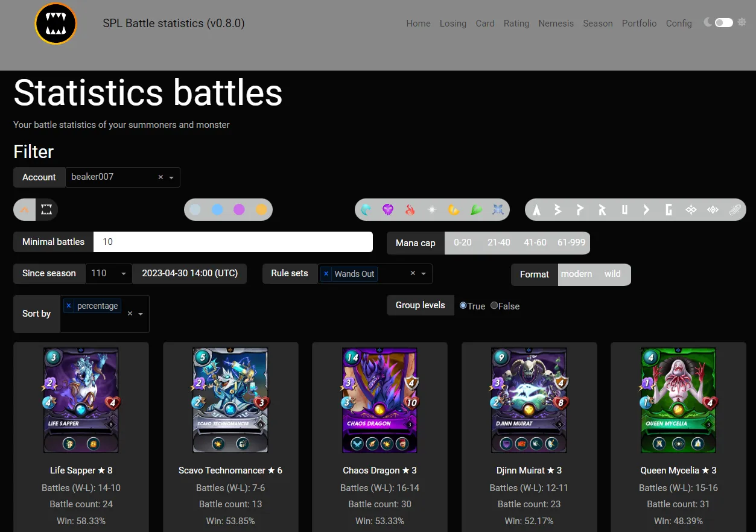Toggle mana cap 0-20 filter
The height and width of the screenshot is (532, 756).
click(x=463, y=242)
